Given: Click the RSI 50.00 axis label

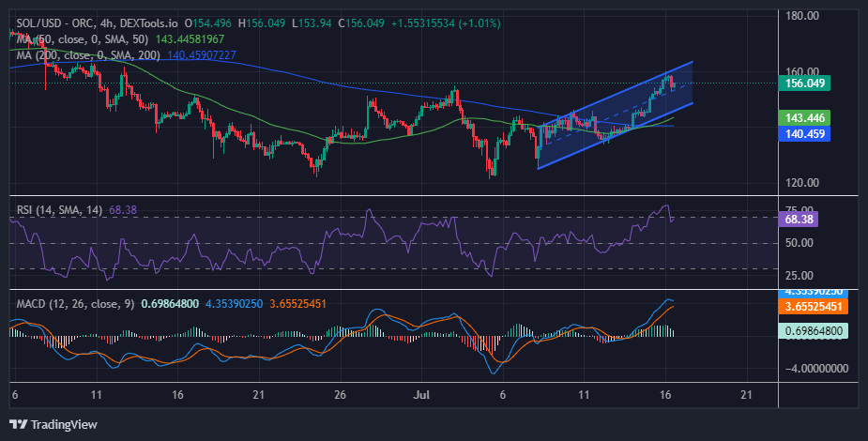Looking at the screenshot, I should click(799, 243).
